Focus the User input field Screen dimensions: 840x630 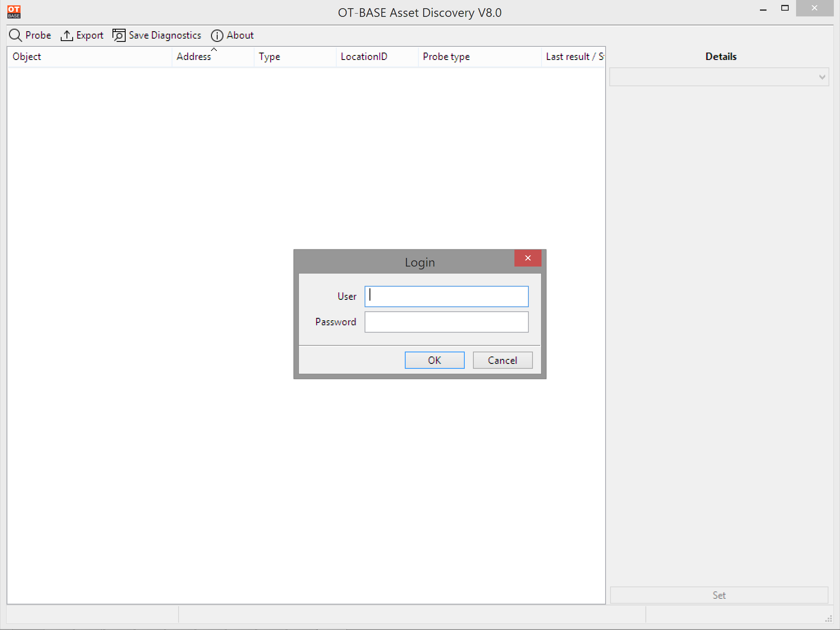point(446,297)
